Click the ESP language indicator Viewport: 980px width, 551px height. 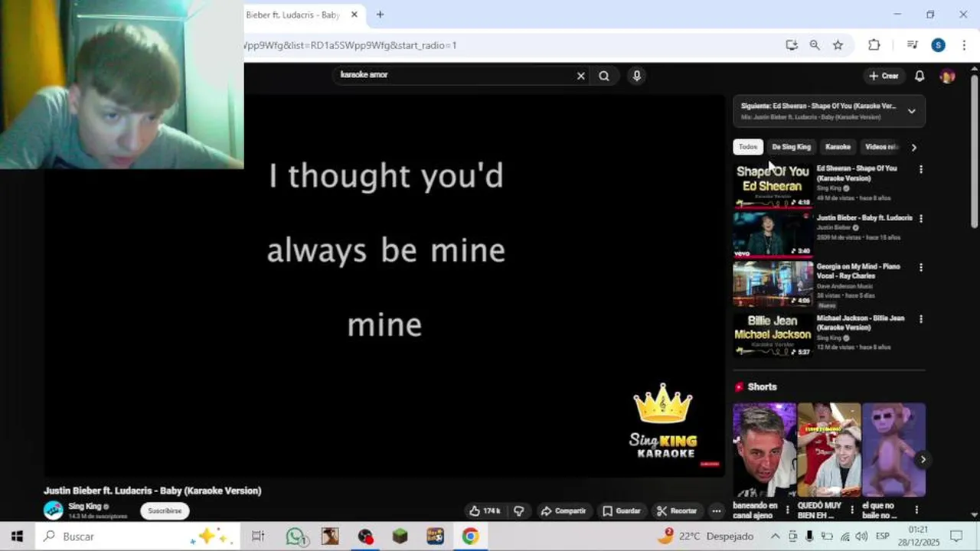tap(882, 536)
